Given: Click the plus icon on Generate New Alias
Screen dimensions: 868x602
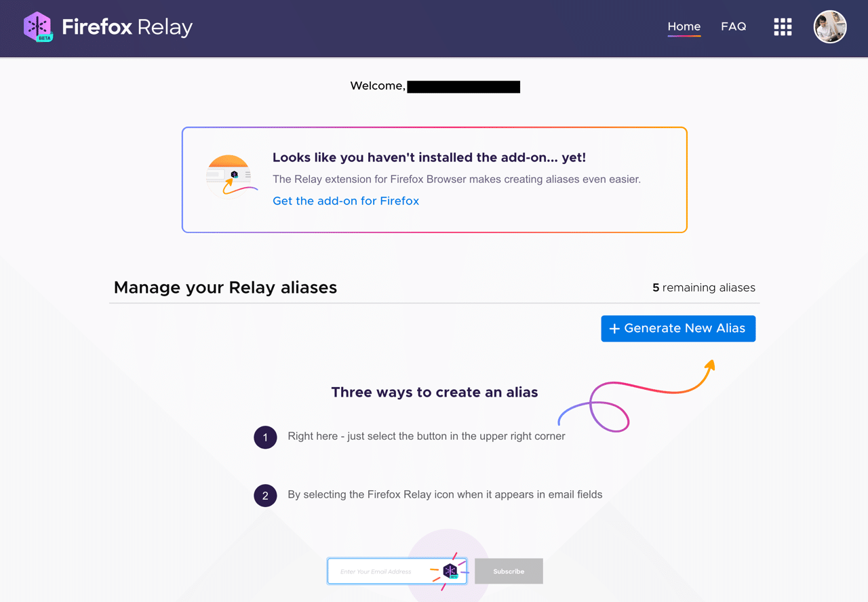Looking at the screenshot, I should pyautogui.click(x=614, y=329).
